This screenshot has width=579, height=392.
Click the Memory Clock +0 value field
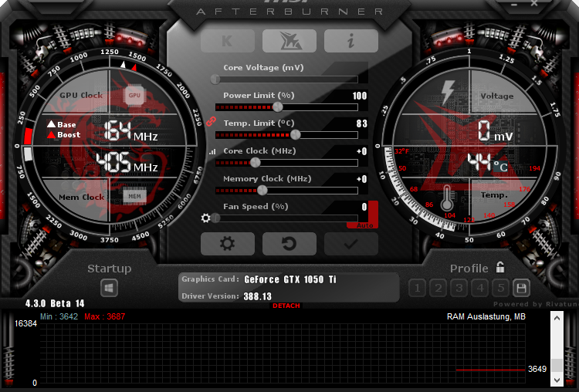click(362, 179)
